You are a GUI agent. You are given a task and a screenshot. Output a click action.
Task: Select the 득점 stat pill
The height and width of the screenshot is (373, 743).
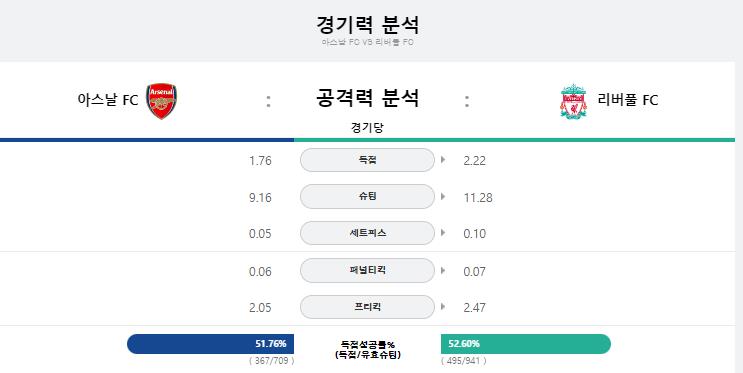click(x=367, y=160)
